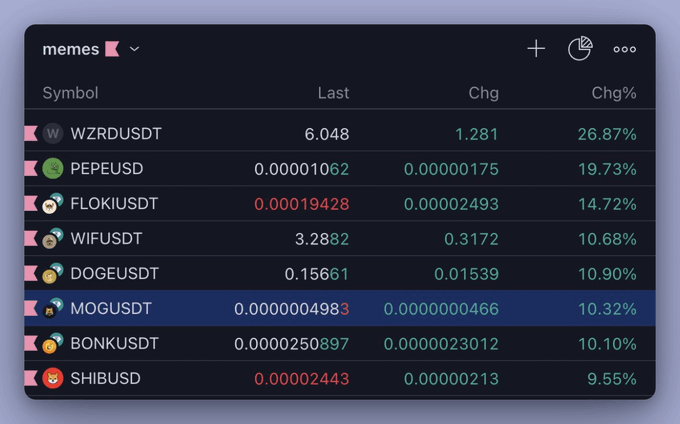The image size is (680, 424).
Task: Click percent change 10.32%
Action: [607, 309]
